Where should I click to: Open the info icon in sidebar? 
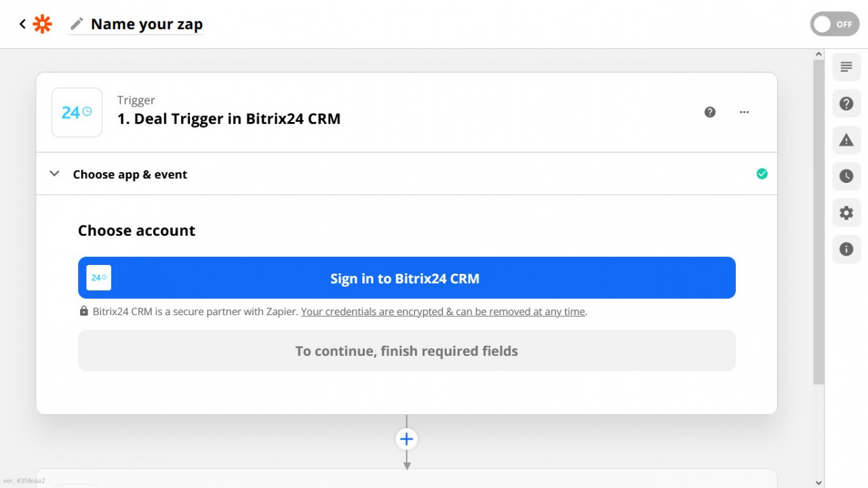tap(846, 249)
